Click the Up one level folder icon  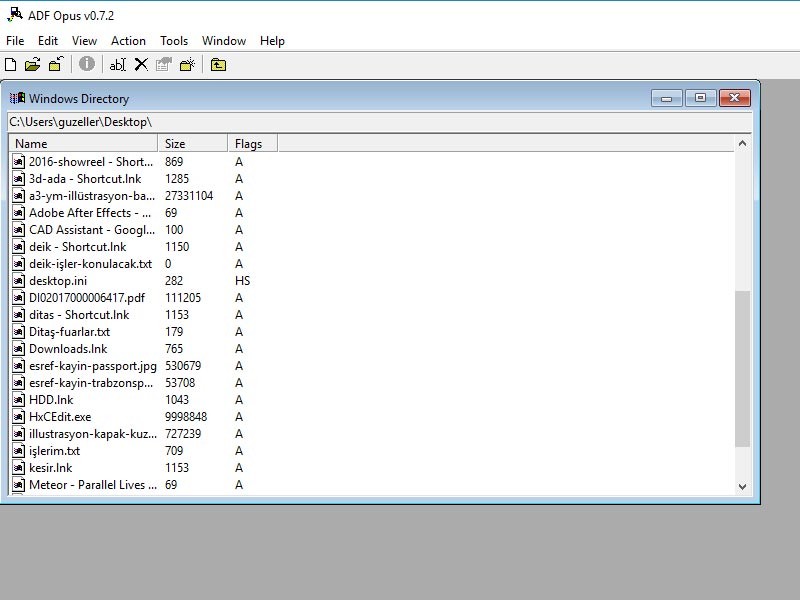click(218, 65)
